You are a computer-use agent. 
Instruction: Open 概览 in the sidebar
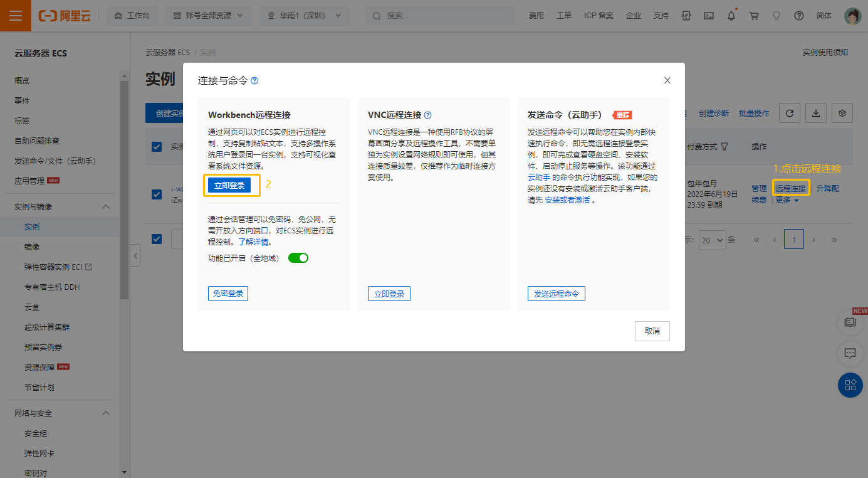click(22, 80)
